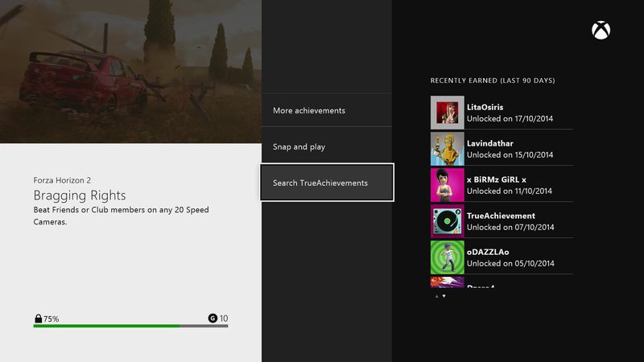
Task: Click the Lavindathar gamertag
Action: 490,143
